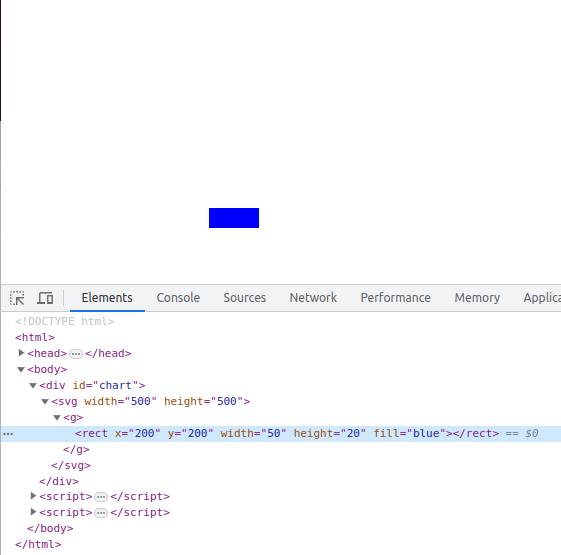Collapse the svg element arrow
The image size is (561, 555).
click(x=45, y=401)
